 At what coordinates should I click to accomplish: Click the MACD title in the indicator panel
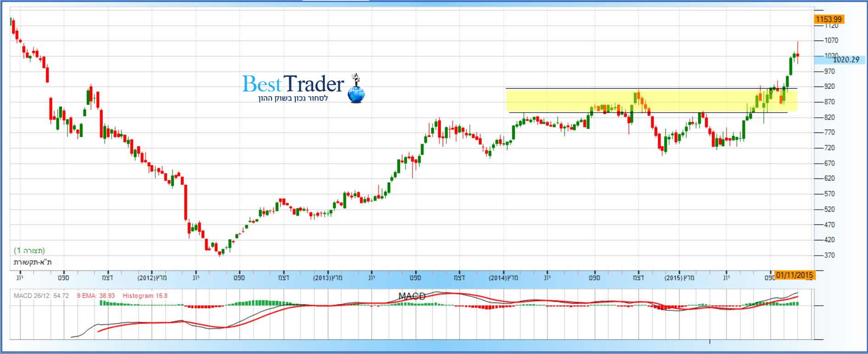(411, 297)
